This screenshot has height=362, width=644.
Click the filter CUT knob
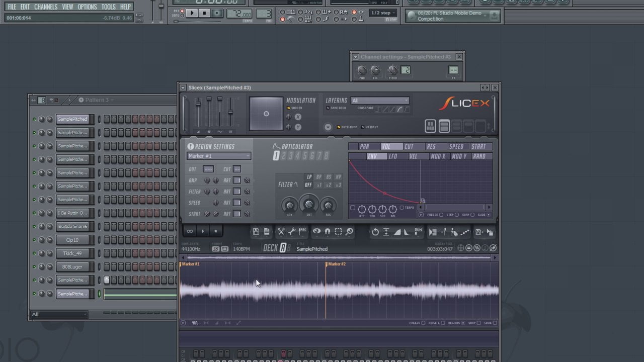point(309,205)
